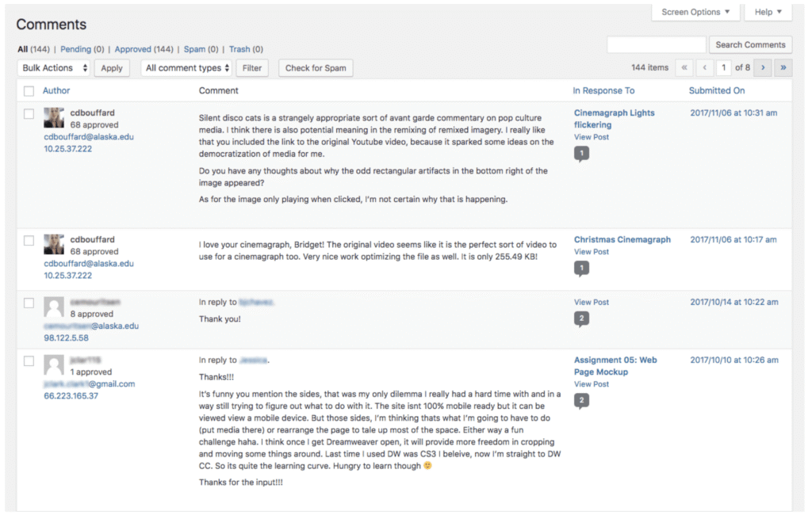812x515 pixels.
Task: Open View Post for Christmas Cinemagraph
Action: coord(591,251)
